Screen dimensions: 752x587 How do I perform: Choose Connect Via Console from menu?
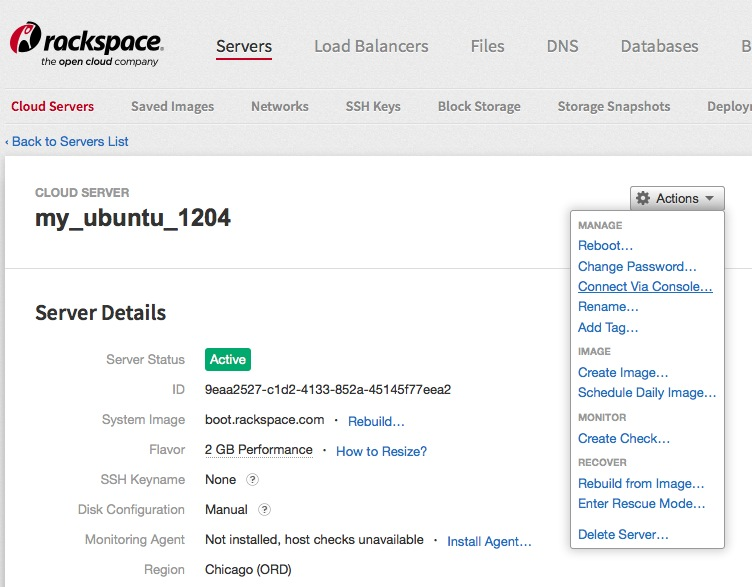[645, 287]
